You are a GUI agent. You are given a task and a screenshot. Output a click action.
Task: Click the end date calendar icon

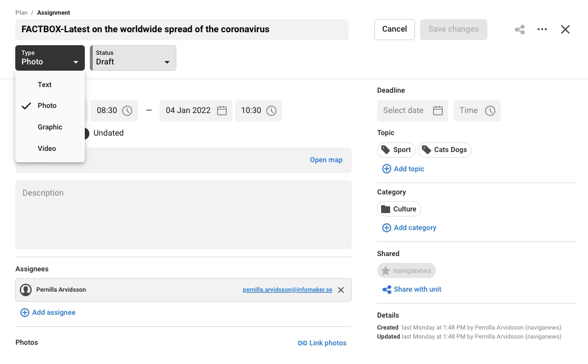pos(222,111)
